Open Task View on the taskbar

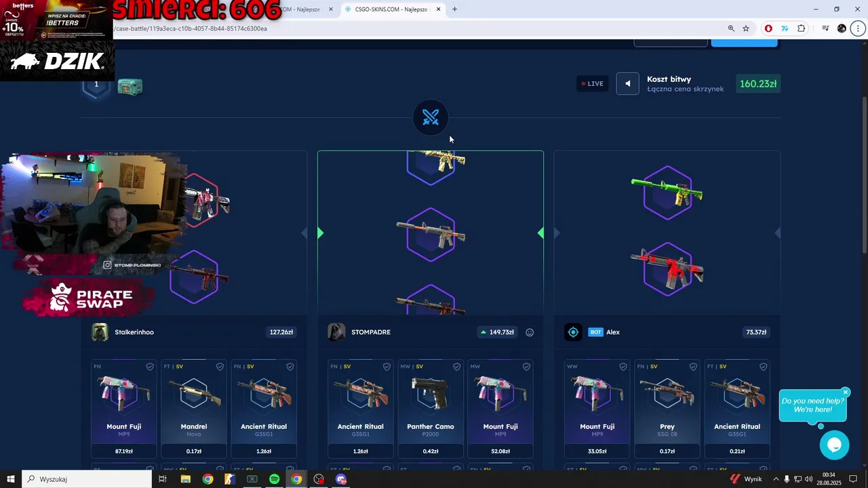163,479
